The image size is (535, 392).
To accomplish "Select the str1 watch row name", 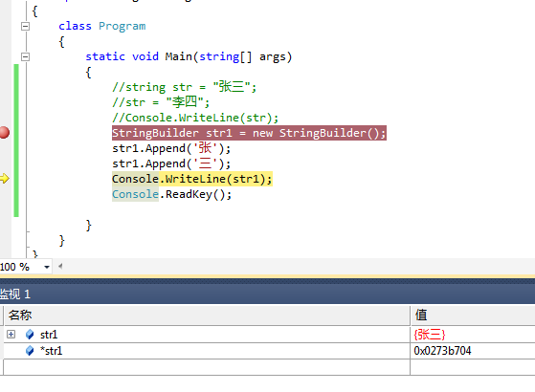I will coord(49,335).
